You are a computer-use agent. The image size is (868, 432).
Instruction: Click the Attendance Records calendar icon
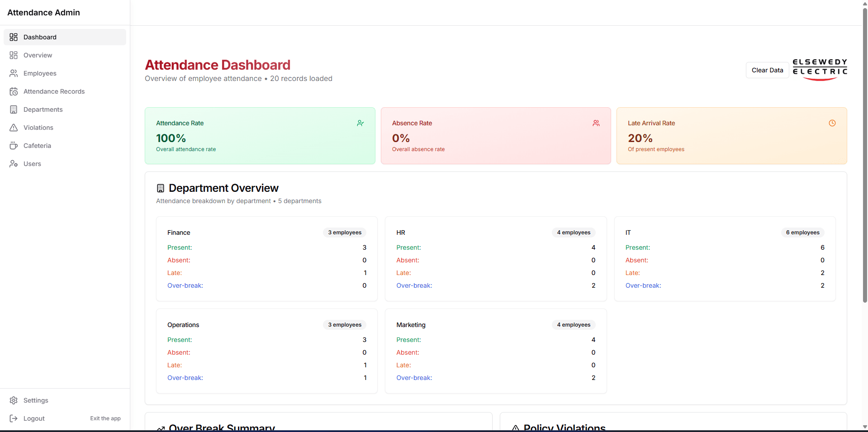coord(14,91)
